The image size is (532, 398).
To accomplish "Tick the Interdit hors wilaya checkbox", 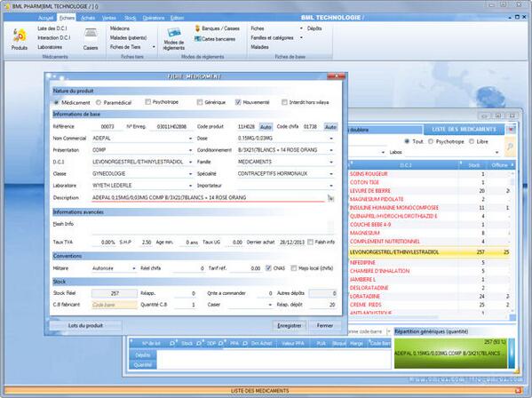I will pyautogui.click(x=284, y=102).
